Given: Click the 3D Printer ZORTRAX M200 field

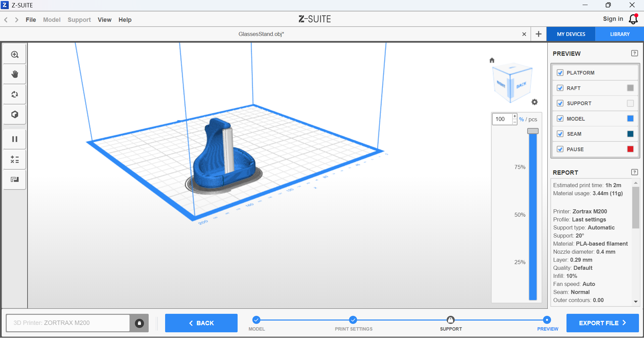Looking at the screenshot, I should 68,323.
